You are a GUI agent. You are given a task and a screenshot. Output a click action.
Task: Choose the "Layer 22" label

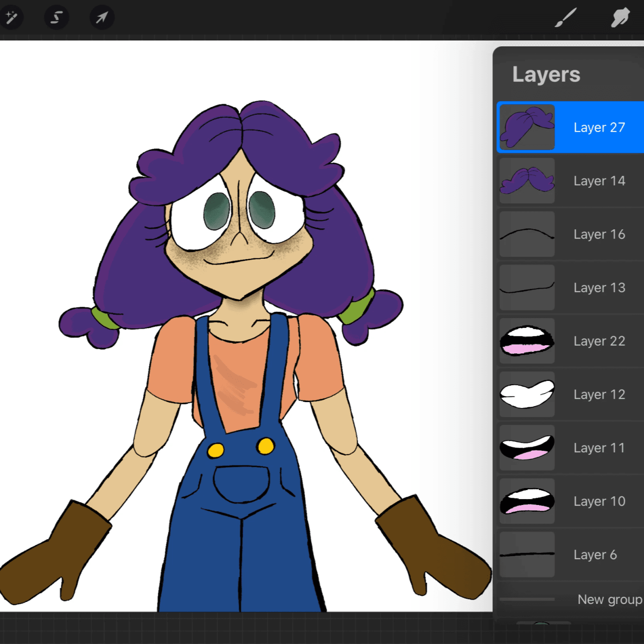[599, 341]
